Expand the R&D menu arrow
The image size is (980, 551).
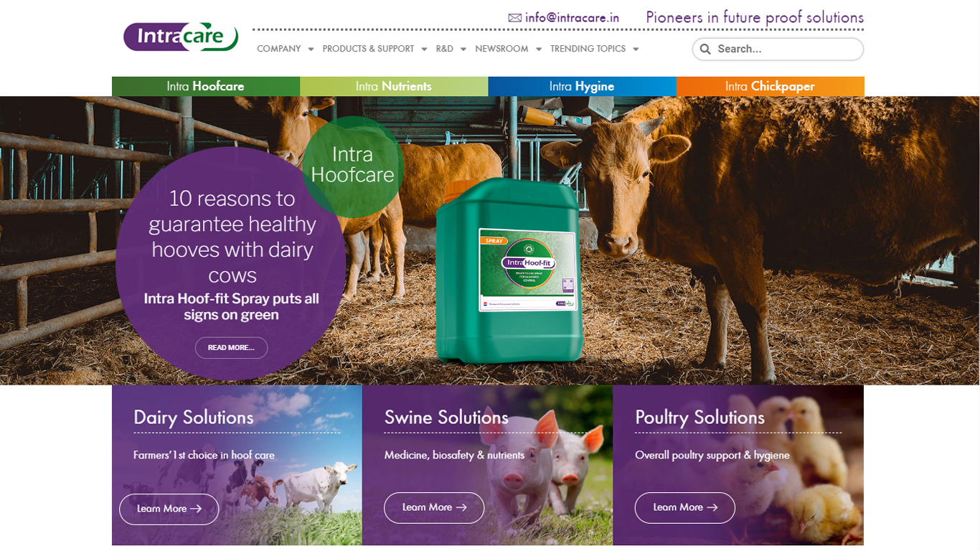463,50
